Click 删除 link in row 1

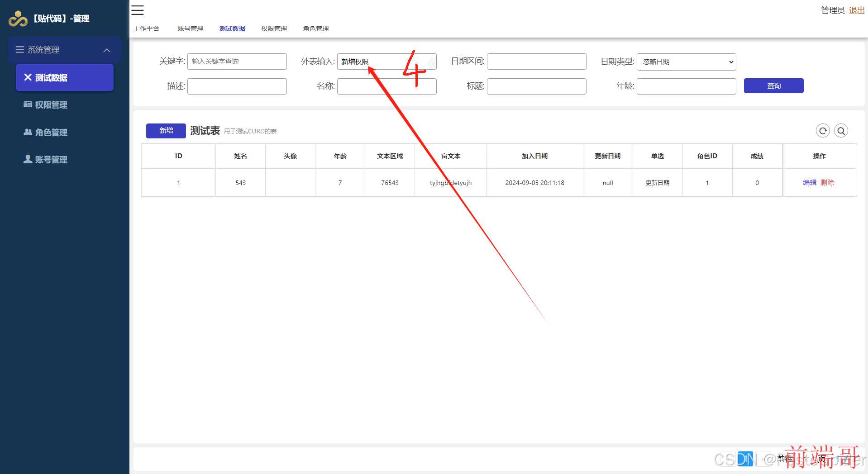pyautogui.click(x=827, y=183)
